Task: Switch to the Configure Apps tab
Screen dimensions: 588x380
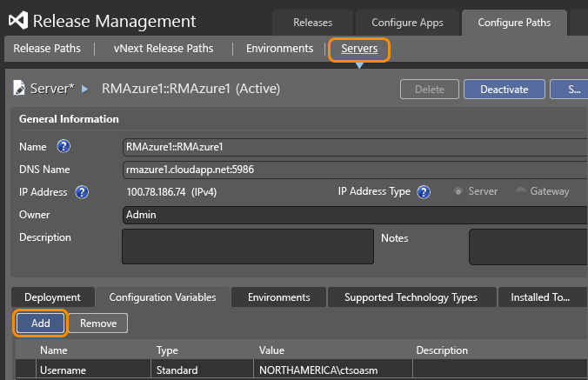Action: 407,23
